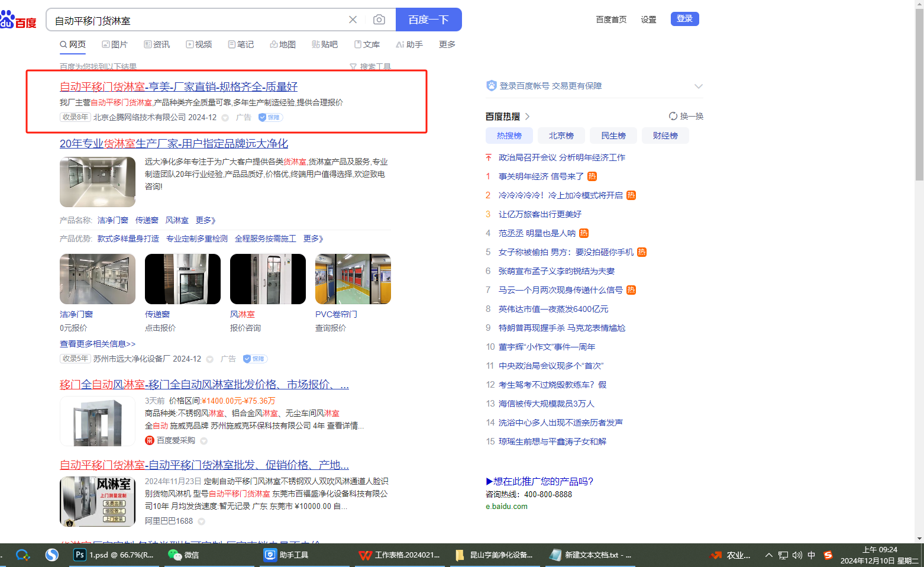
Task: Open the PVC卷帘门 product thumbnail
Action: (353, 279)
